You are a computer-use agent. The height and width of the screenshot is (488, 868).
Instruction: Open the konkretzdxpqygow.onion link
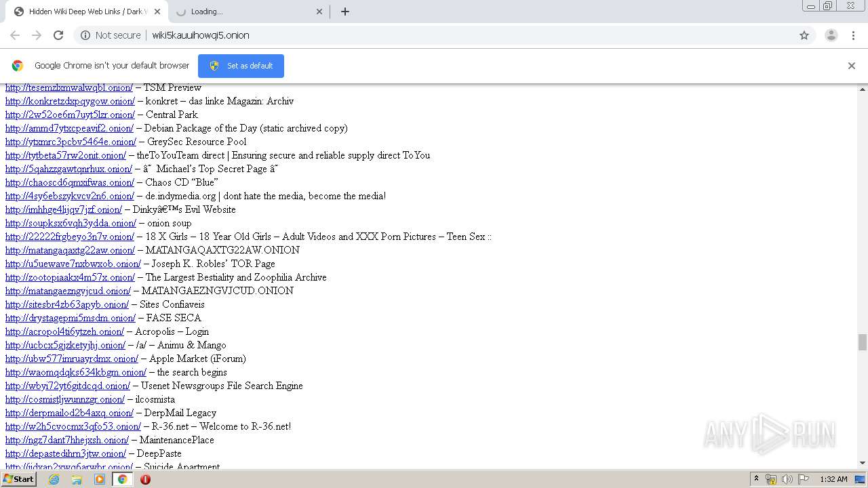(70, 101)
